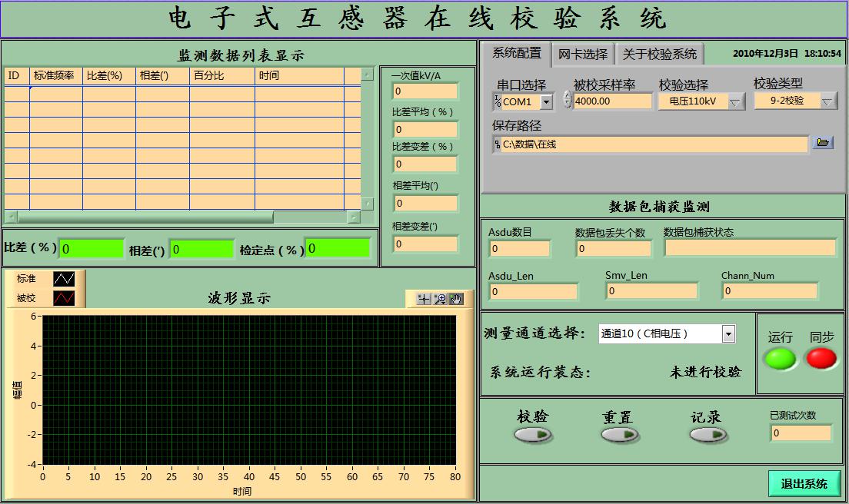This screenshot has width=849, height=504.
Task: Switch to the 系统配置 tab
Action: [x=517, y=53]
